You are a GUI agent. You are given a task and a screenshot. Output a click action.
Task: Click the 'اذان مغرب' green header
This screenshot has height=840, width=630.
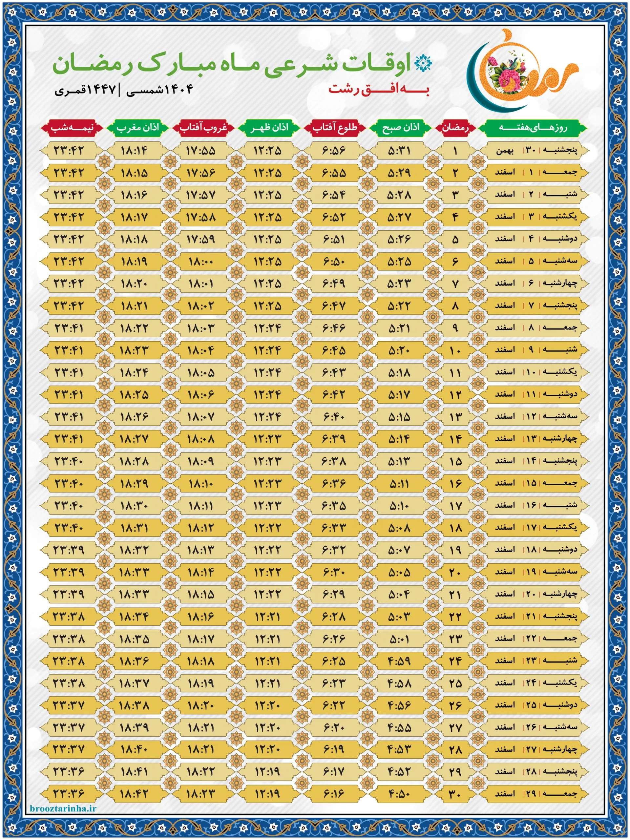point(137,128)
